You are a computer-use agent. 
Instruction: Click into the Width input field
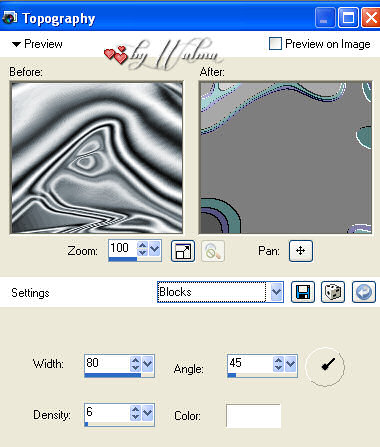point(107,363)
